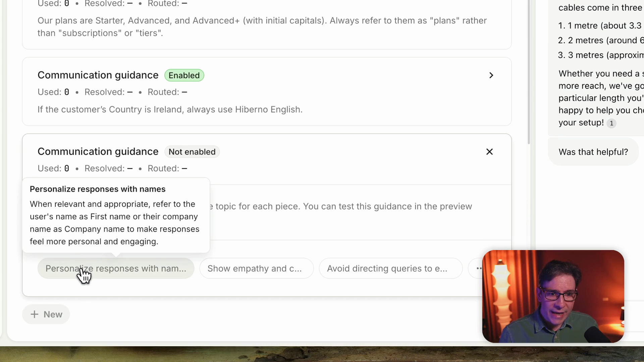Click the presenter webcam video thumbnail
The image size is (644, 362).
click(x=553, y=296)
